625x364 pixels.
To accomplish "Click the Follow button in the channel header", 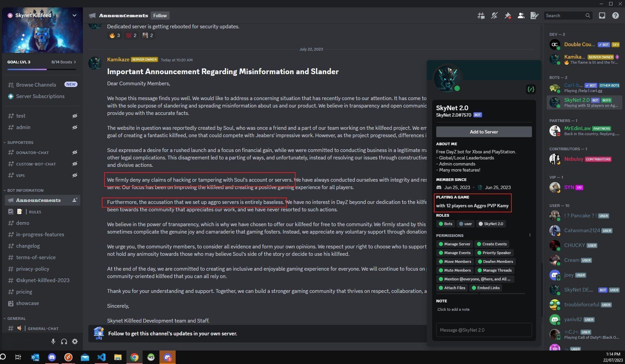I will pyautogui.click(x=160, y=16).
